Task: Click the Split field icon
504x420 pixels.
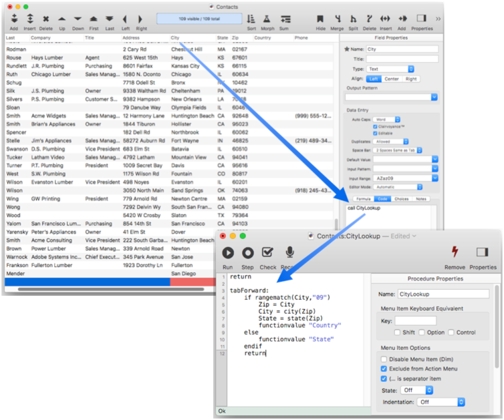Action: pyautogui.click(x=353, y=19)
